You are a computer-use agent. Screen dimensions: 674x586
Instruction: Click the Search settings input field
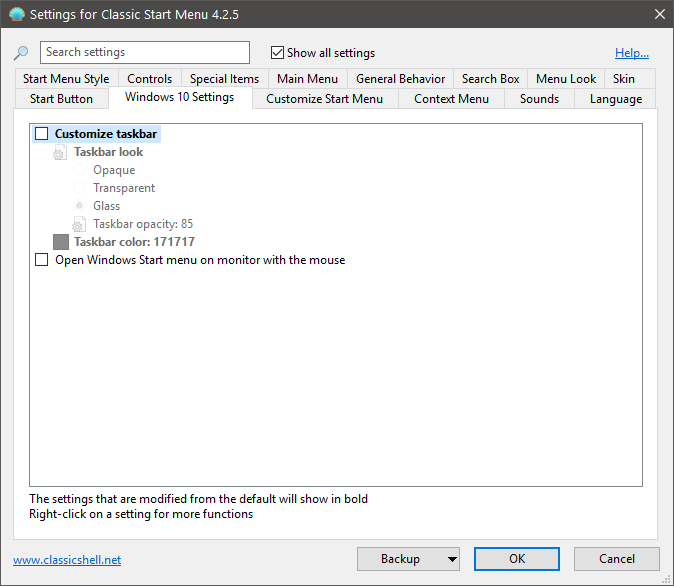tap(145, 53)
